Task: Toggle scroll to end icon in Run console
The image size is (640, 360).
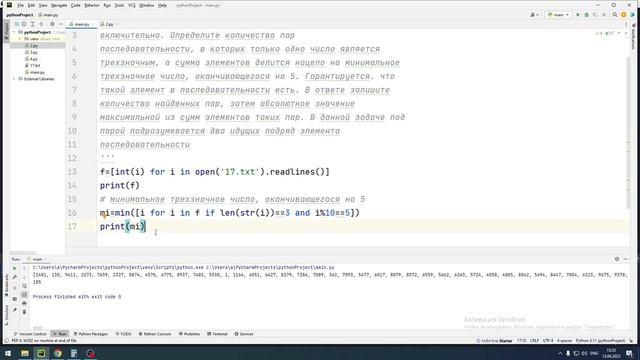Action: [24, 294]
